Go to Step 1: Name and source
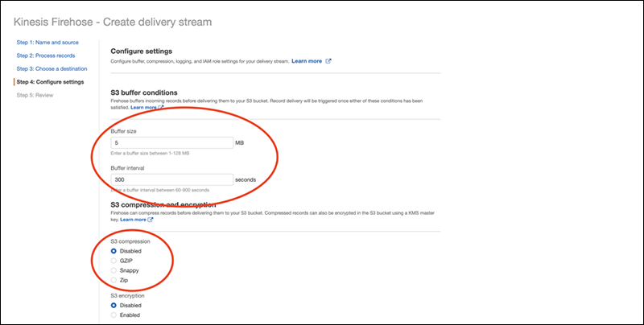Viewport: 644px width, 325px height. [x=48, y=40]
